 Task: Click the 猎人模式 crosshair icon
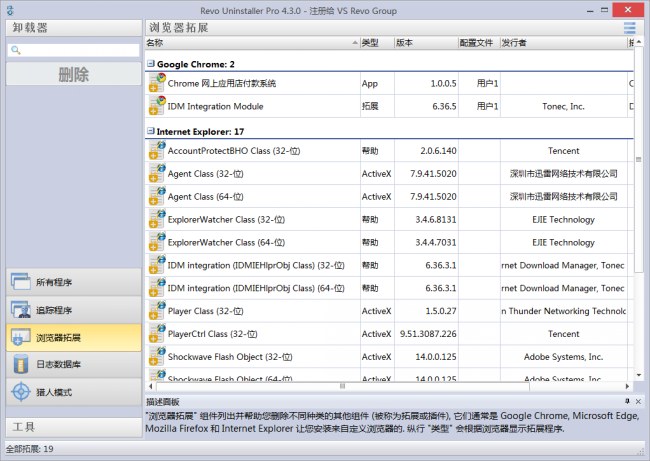20,392
